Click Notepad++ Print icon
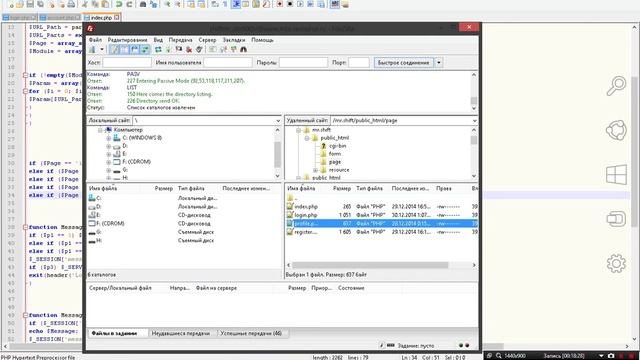Screen dimensions: 640x360 pos(71,4)
